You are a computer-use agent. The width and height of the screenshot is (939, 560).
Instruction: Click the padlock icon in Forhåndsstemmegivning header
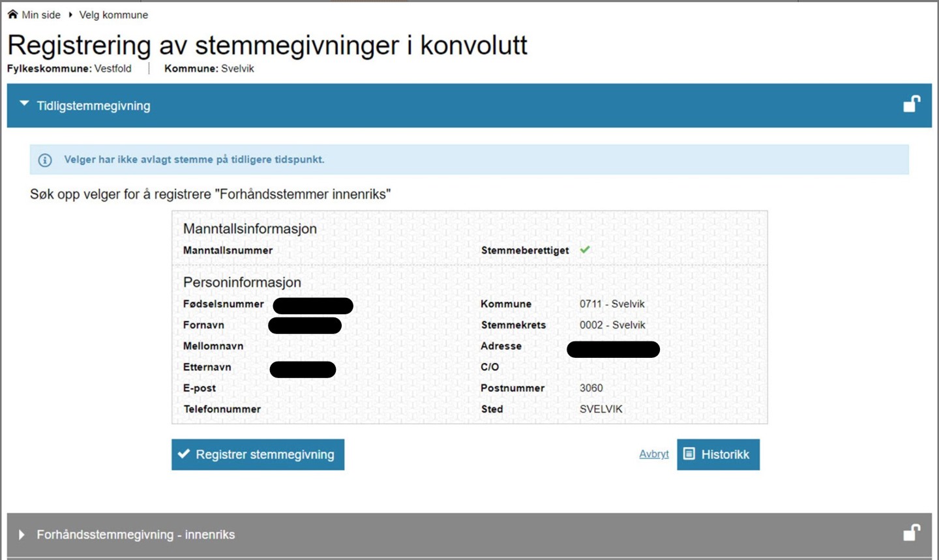tap(911, 533)
